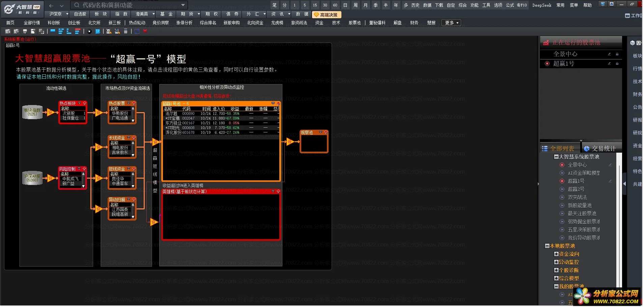Click the blue fullscreen-frame toolbar icon
The height and width of the screenshot is (307, 644).
pyautogui.click(x=137, y=31)
